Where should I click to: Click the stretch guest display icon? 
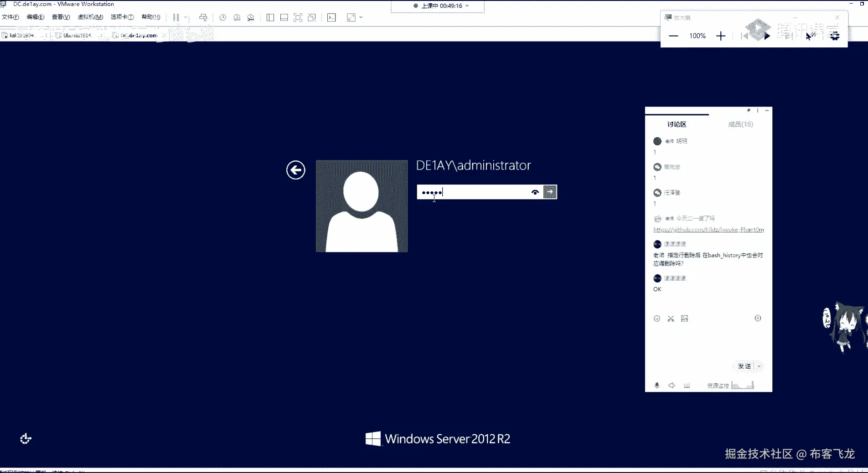click(351, 17)
